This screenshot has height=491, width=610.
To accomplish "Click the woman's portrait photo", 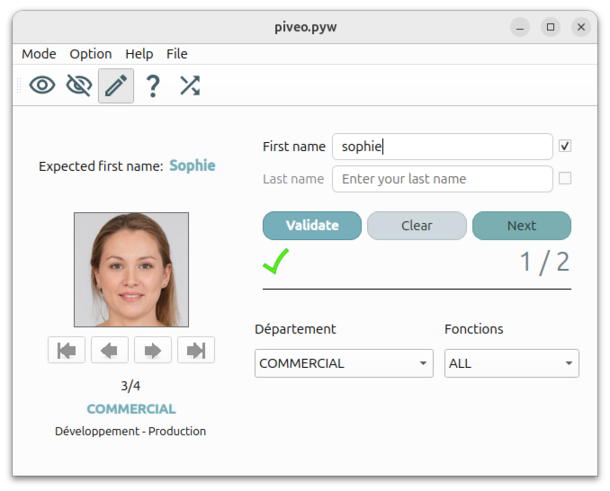I will pos(131,270).
